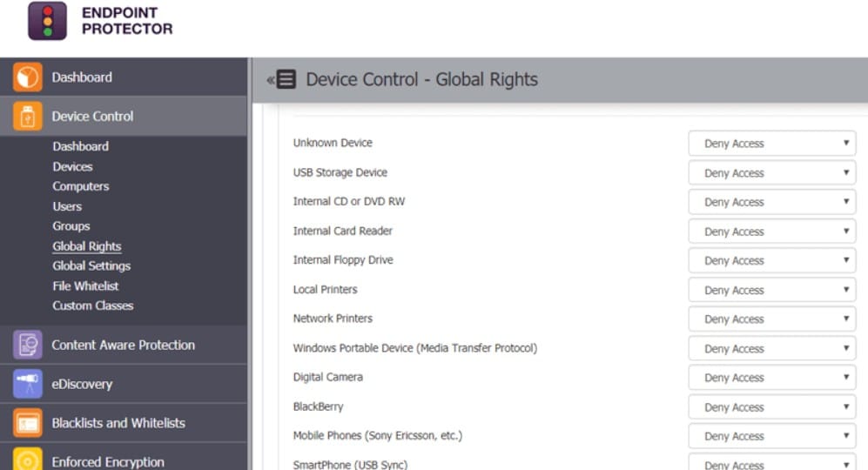Click the Internal Card Reader label

pyautogui.click(x=343, y=231)
